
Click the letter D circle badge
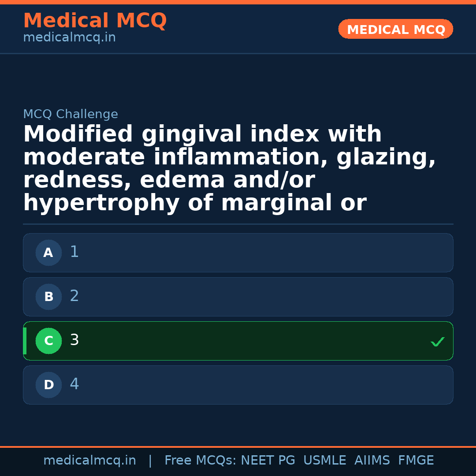pyautogui.click(x=48, y=385)
